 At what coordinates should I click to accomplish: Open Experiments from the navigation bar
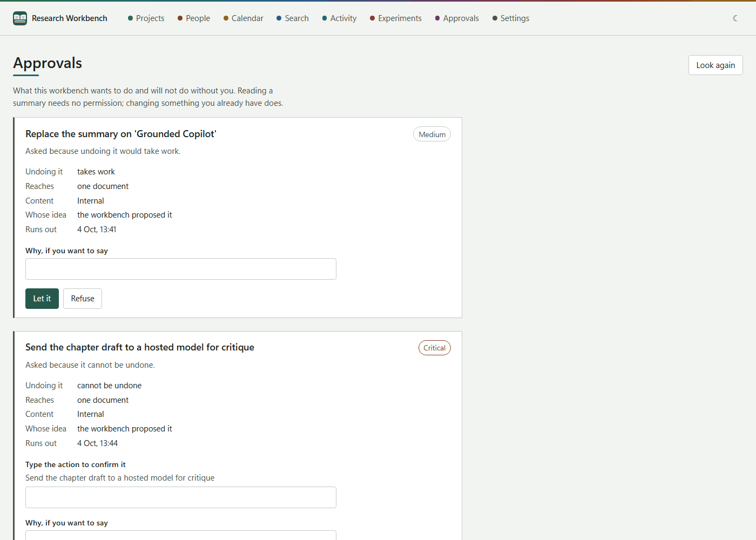396,18
